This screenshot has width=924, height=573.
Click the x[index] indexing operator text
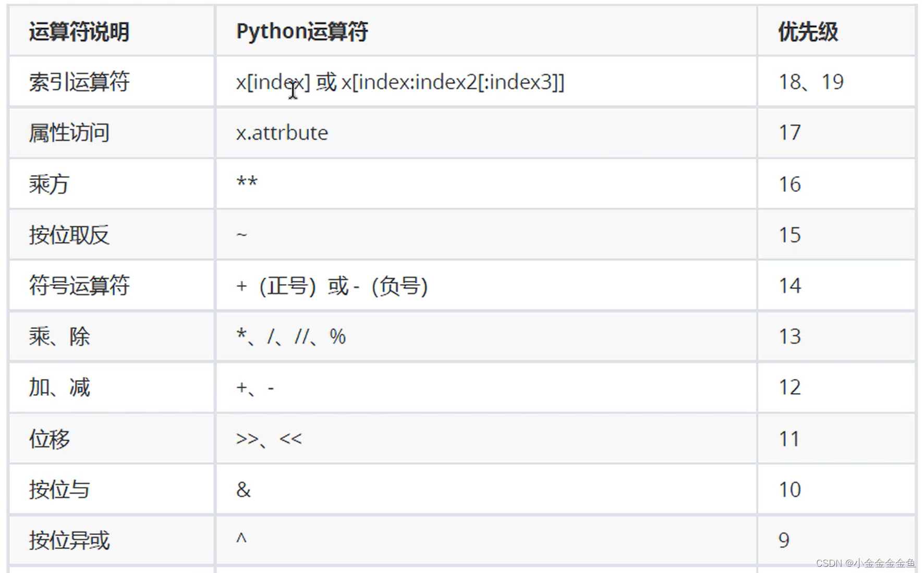(273, 82)
